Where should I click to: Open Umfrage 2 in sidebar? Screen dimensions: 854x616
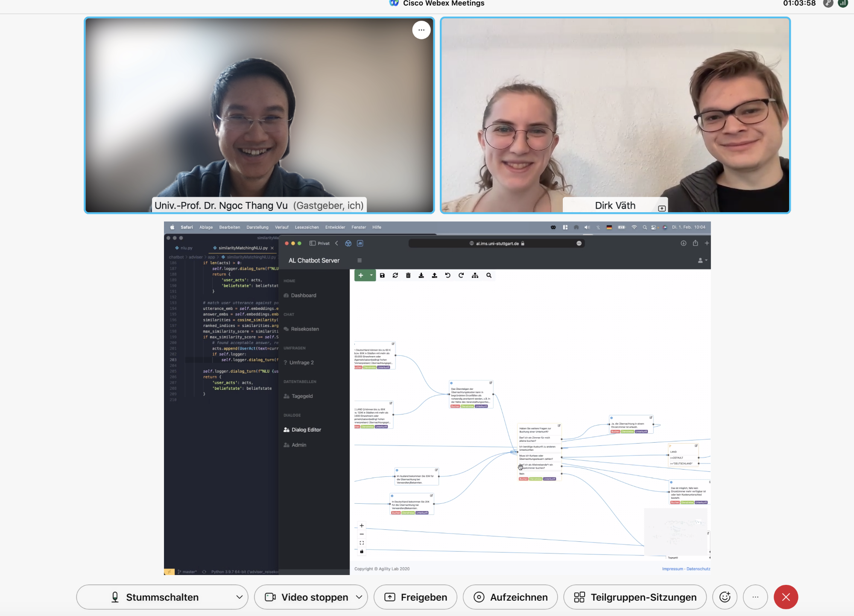[298, 362]
